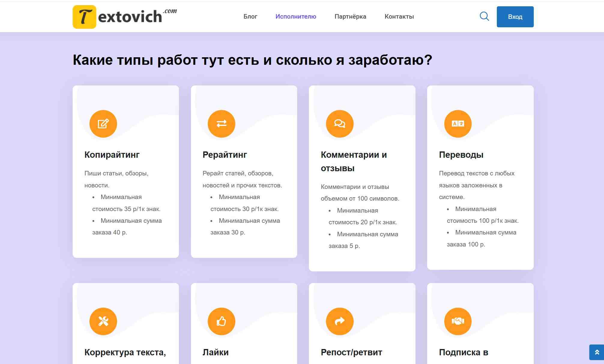Click the Рерайтинг swap arrows icon
Image resolution: width=604 pixels, height=364 pixels.
coord(221,124)
